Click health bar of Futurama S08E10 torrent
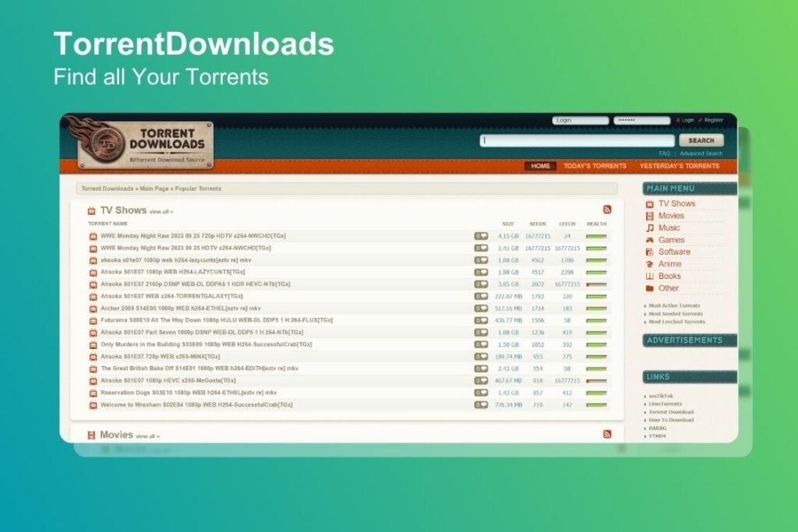 click(596, 320)
